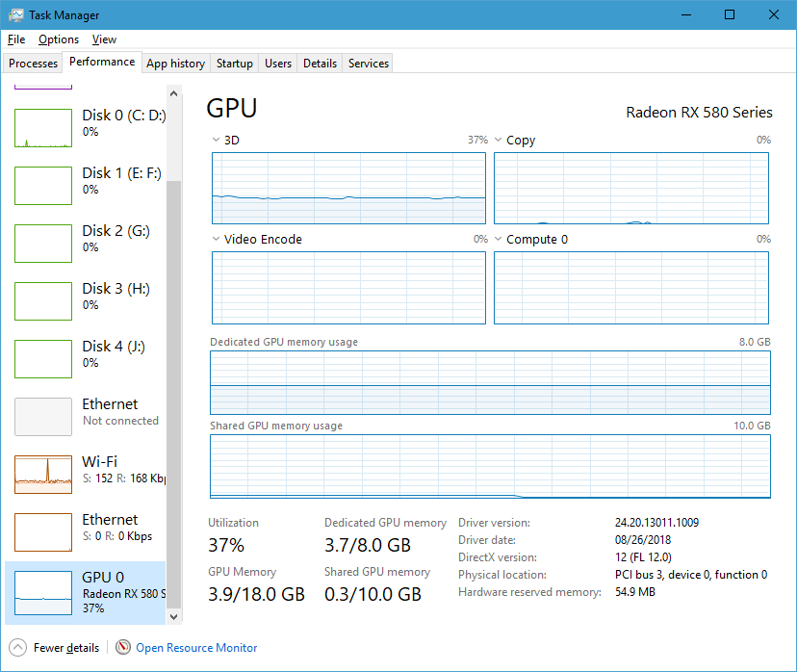Screen dimensions: 797x672
Task: Open the Video Encode graph dropdown
Action: 216,239
